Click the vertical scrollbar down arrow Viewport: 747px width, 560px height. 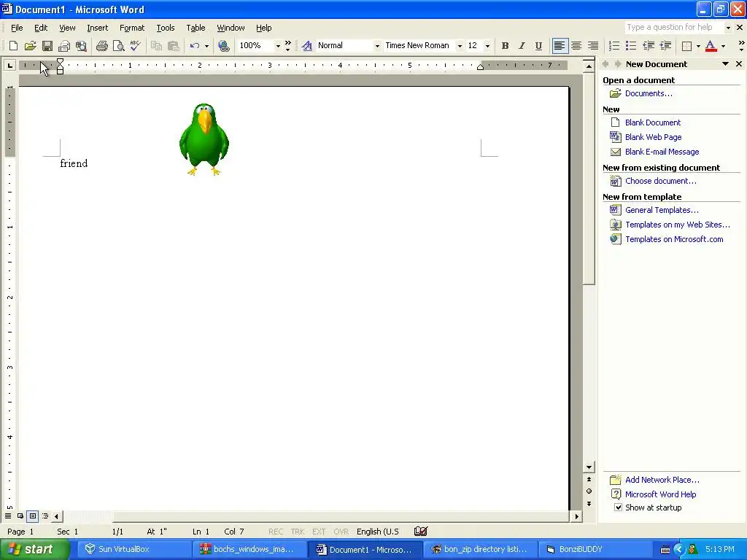point(589,467)
